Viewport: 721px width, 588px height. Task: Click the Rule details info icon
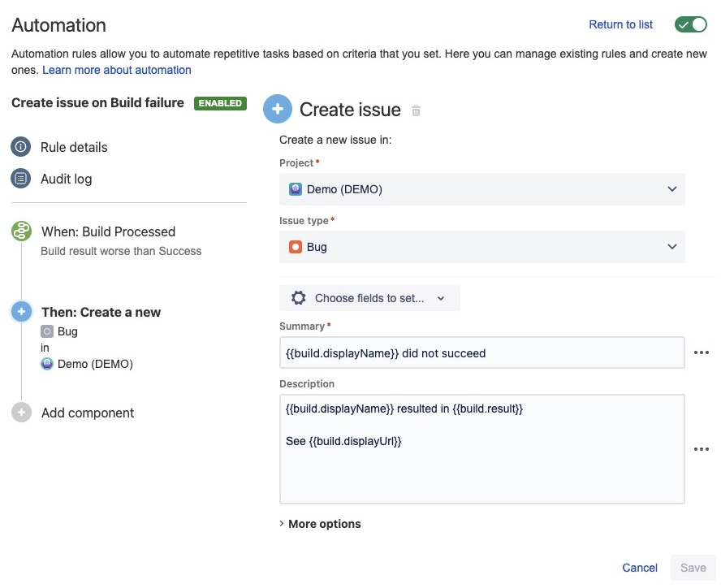tap(20, 147)
